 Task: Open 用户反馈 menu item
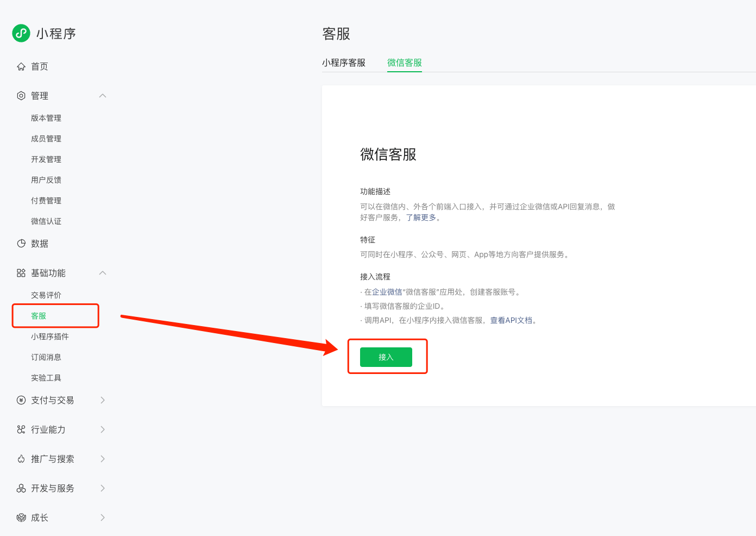[46, 180]
